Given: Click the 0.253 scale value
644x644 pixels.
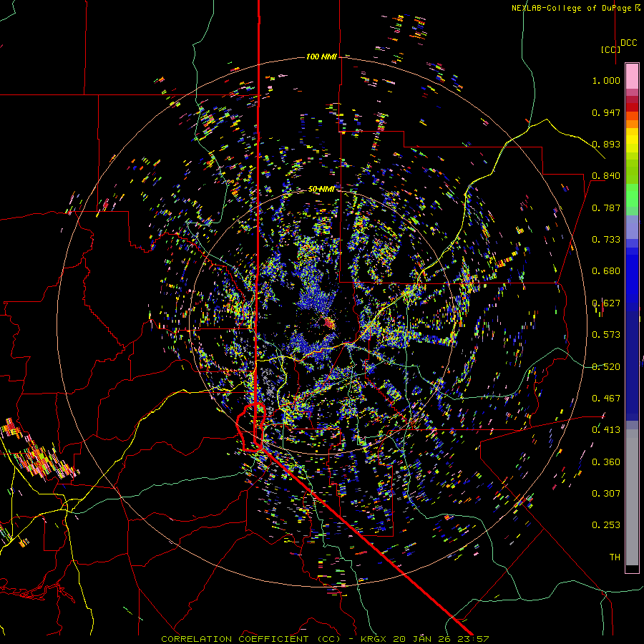Looking at the screenshot, I should [x=606, y=525].
